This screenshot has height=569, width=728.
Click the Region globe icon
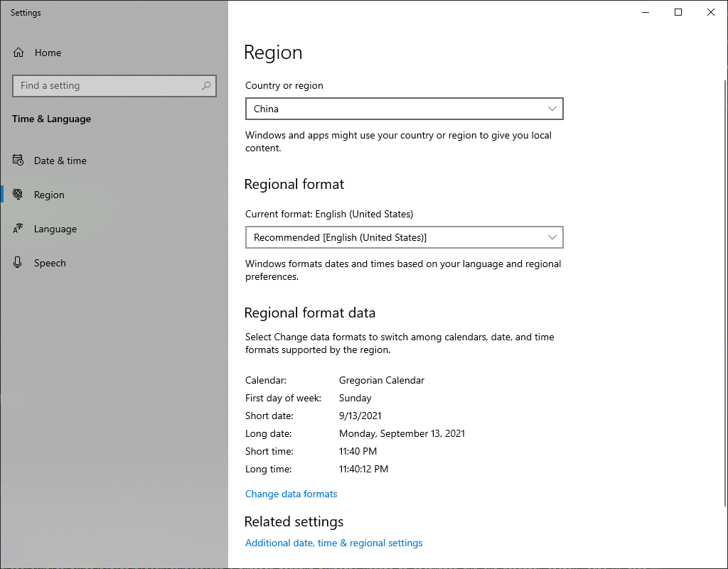18,195
